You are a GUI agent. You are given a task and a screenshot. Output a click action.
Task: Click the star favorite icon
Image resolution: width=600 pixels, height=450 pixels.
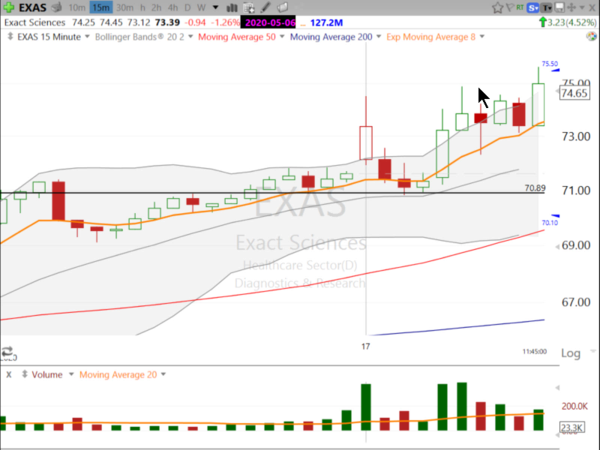(497, 8)
